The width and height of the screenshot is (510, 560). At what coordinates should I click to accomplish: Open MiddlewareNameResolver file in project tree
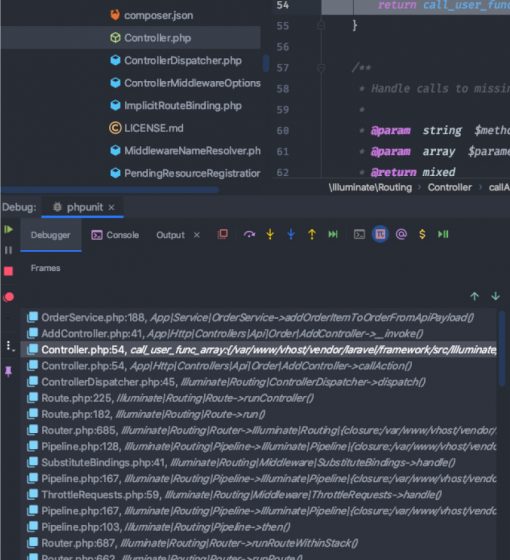(x=185, y=151)
